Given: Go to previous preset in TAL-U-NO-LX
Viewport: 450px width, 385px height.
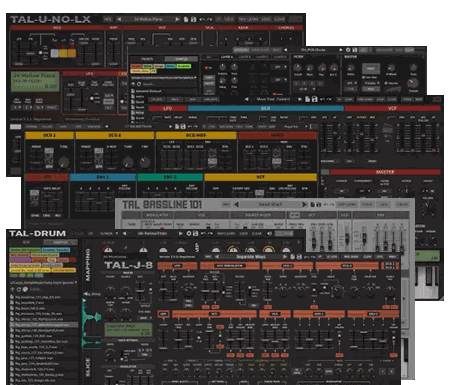Looking at the screenshot, I should point(119,19).
